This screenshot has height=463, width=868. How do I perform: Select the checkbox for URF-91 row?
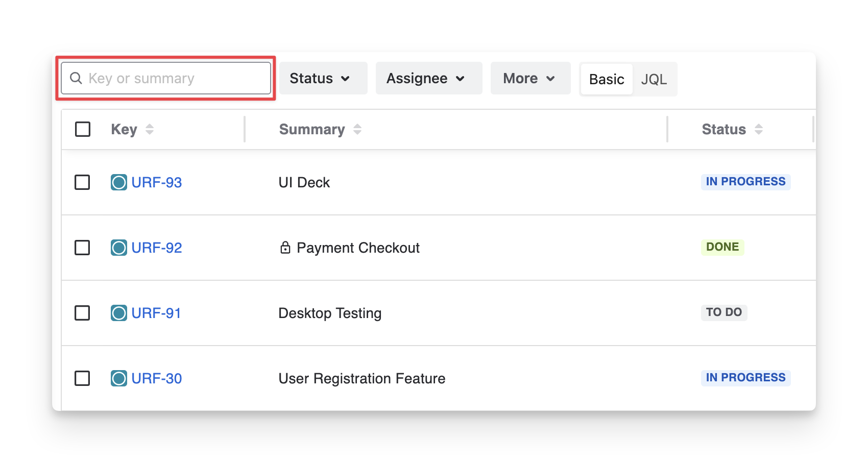click(82, 313)
